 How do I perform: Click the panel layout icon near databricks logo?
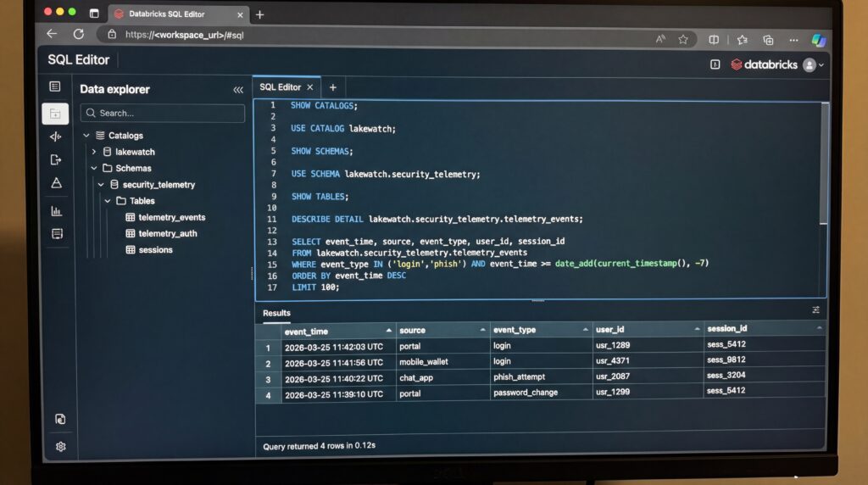click(715, 64)
